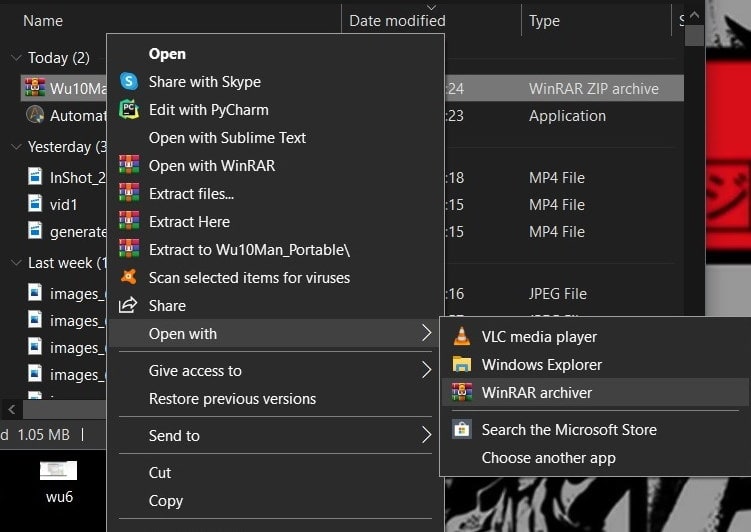This screenshot has height=532, width=751.
Task: Click the 1.05 MB status bar text
Action: (44, 434)
